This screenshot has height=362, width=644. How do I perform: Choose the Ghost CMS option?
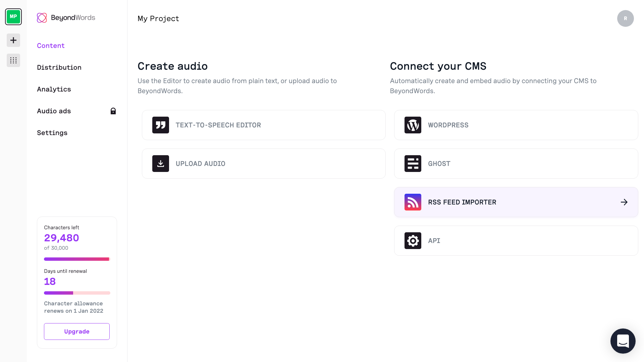(516, 164)
